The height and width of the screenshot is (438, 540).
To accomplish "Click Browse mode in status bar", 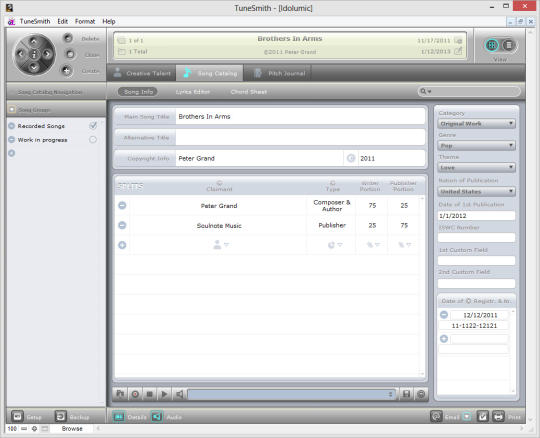I will 72,429.
